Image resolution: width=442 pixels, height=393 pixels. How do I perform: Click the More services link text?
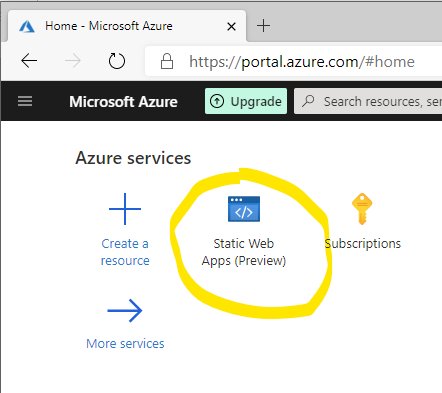point(125,344)
